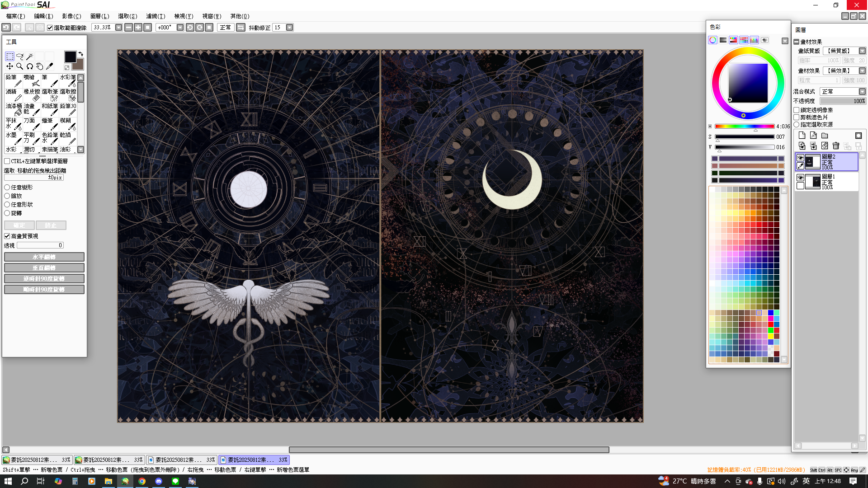Swap foreground and background colors arrow
Screen dimensions: 868x488
point(81,54)
